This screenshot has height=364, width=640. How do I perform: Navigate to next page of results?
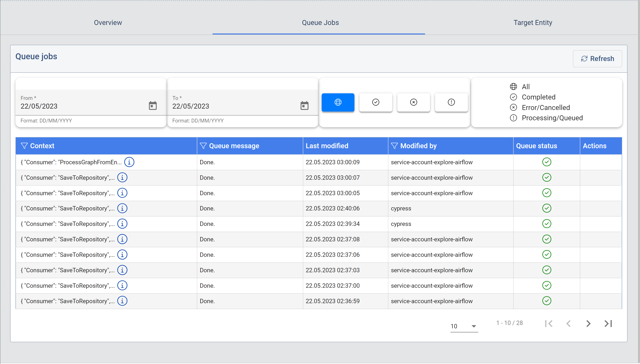click(x=588, y=324)
